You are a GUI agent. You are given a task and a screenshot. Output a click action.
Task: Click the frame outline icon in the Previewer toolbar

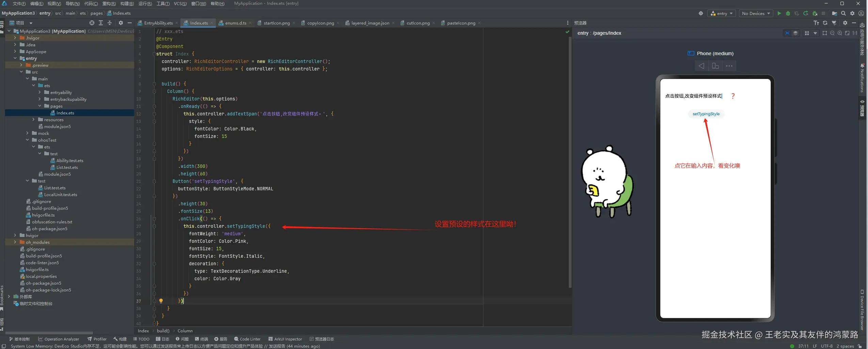[825, 33]
